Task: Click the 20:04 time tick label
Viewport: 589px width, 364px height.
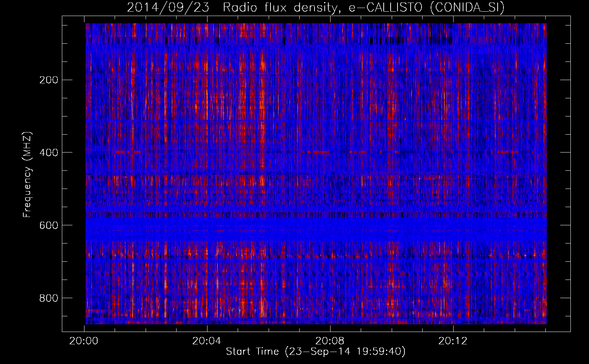Action: tap(207, 341)
